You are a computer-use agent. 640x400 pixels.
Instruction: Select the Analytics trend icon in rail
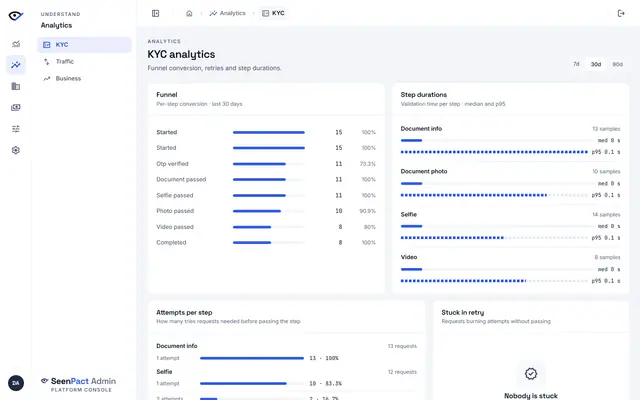coord(16,65)
